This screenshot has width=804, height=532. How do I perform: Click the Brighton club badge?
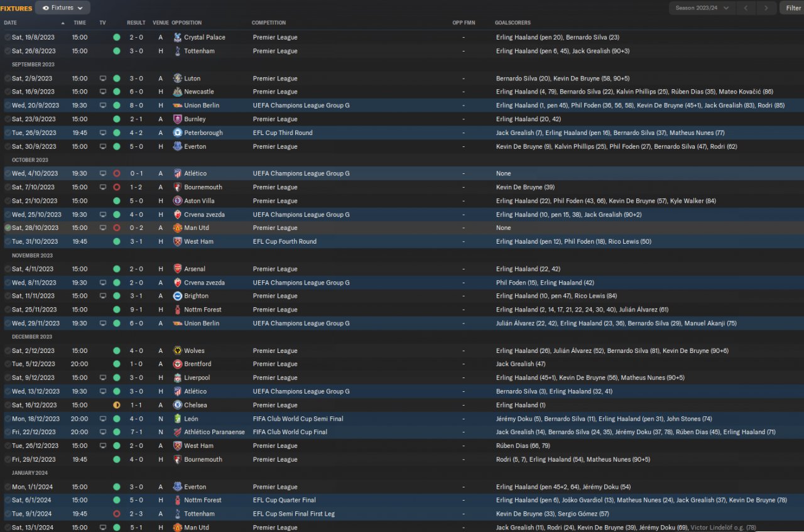178,296
